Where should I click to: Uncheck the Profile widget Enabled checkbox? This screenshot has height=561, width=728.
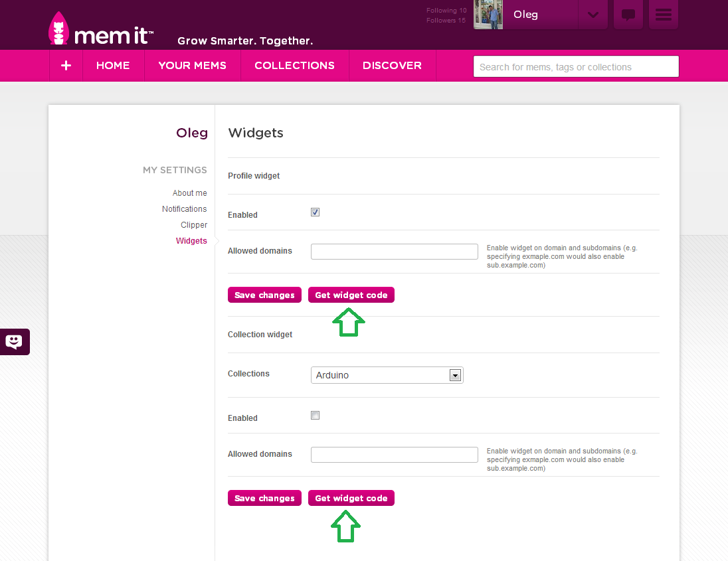(x=316, y=212)
